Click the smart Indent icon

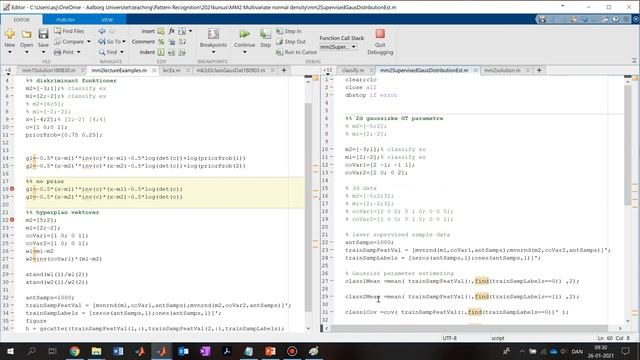[x=161, y=52]
